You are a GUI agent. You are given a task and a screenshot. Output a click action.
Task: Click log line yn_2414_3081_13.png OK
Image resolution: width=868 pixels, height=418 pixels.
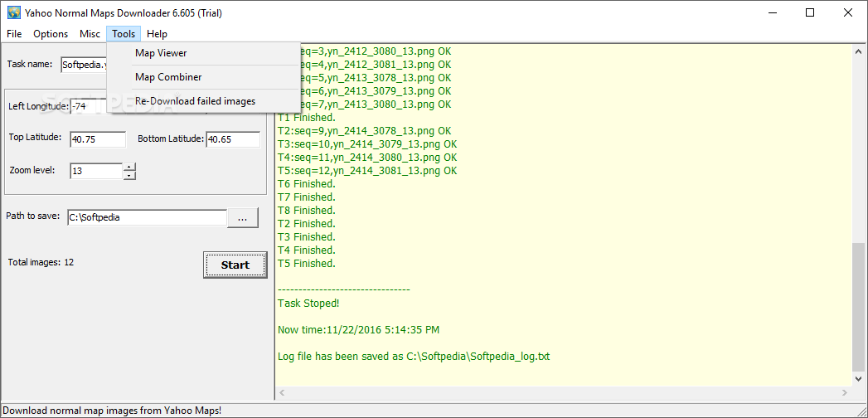click(x=367, y=171)
